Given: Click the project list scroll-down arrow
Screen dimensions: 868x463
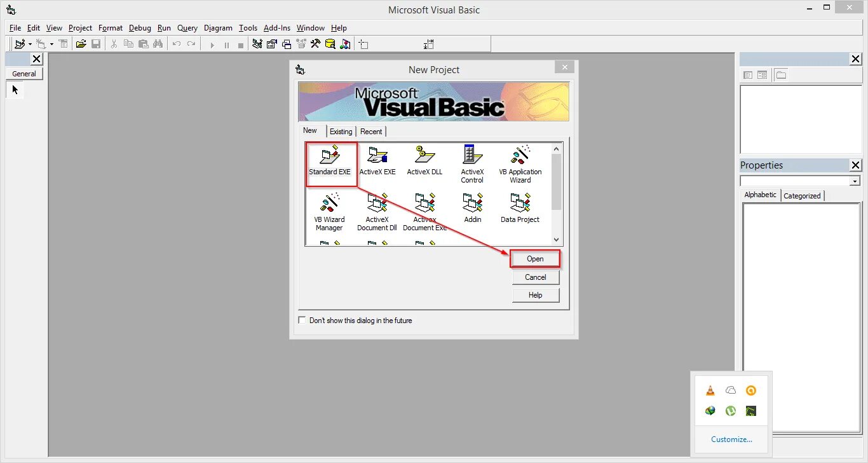Looking at the screenshot, I should [x=557, y=240].
